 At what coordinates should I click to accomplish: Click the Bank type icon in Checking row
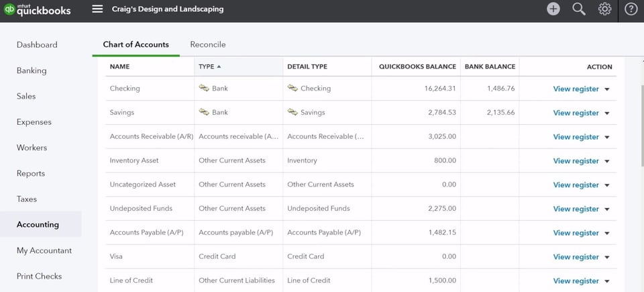point(204,88)
